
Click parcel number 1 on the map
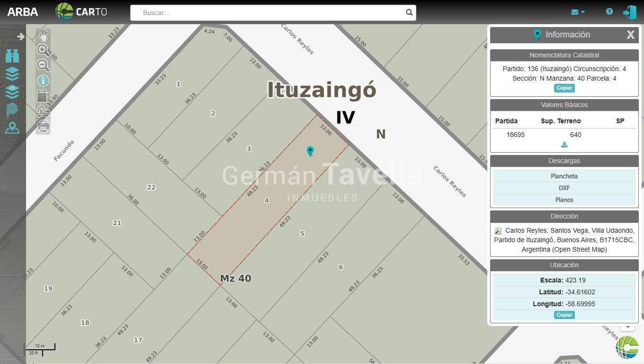(x=178, y=84)
